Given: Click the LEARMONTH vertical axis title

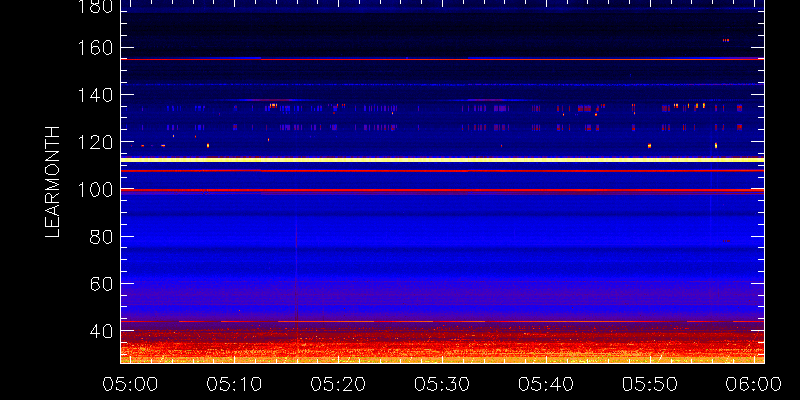Looking at the screenshot, I should [53, 182].
